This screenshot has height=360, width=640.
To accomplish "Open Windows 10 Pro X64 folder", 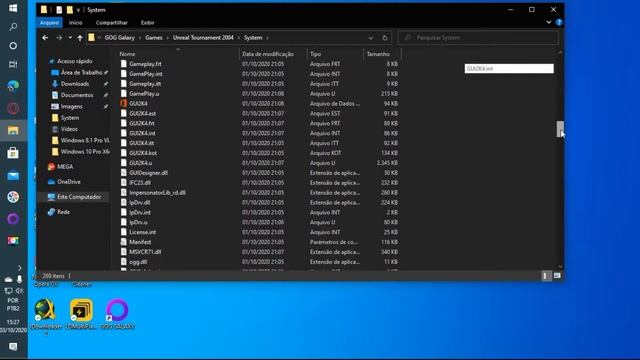I will coord(85,152).
